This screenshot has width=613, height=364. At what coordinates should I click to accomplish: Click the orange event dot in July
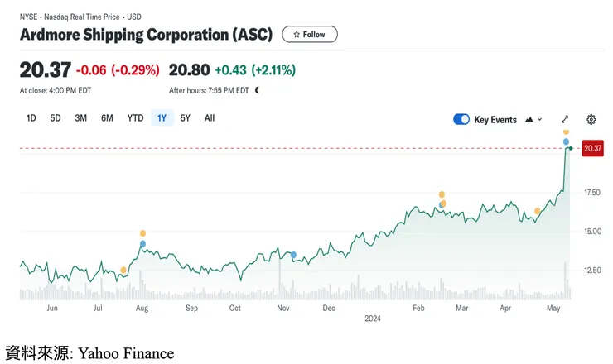coord(123,270)
